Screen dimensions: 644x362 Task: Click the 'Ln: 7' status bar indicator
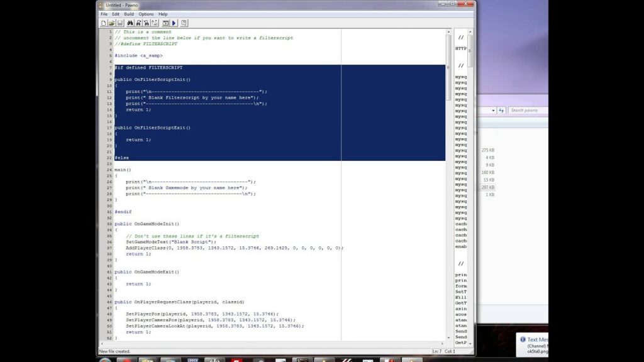(x=437, y=351)
